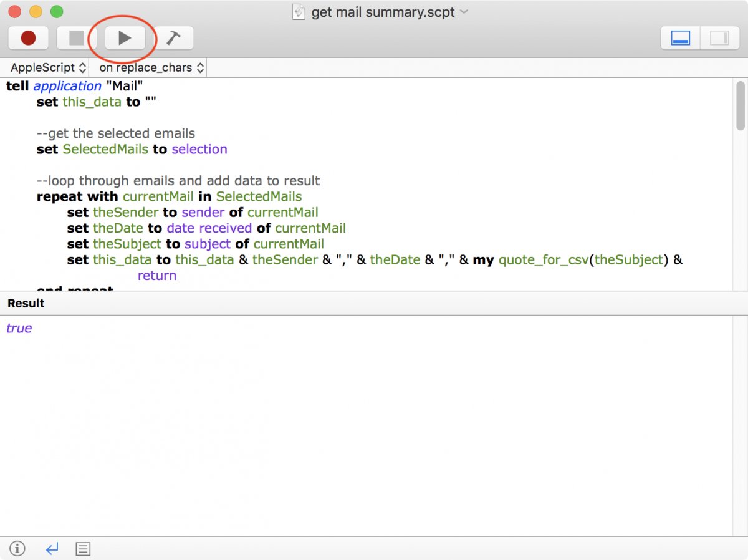
Task: Expand the title bar chevron next to filename
Action: (464, 12)
